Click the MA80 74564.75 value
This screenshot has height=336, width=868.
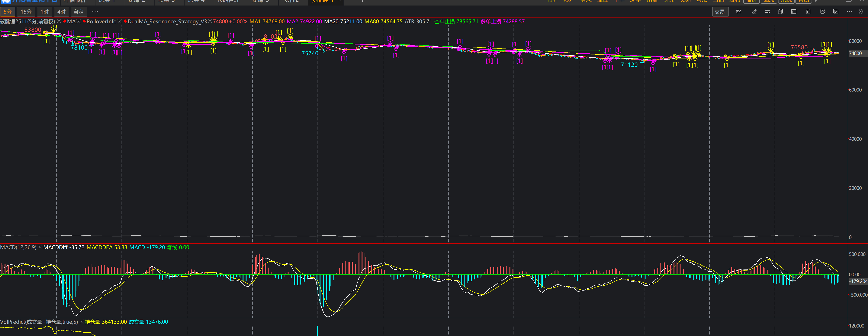pyautogui.click(x=384, y=22)
